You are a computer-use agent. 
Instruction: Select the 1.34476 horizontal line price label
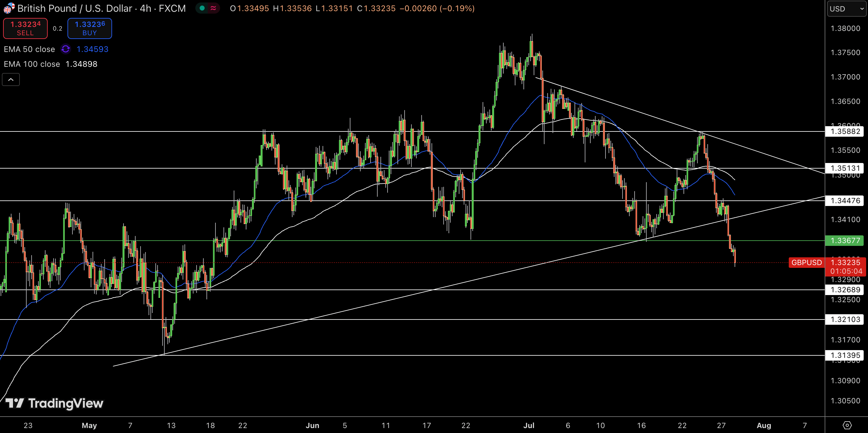tap(845, 201)
